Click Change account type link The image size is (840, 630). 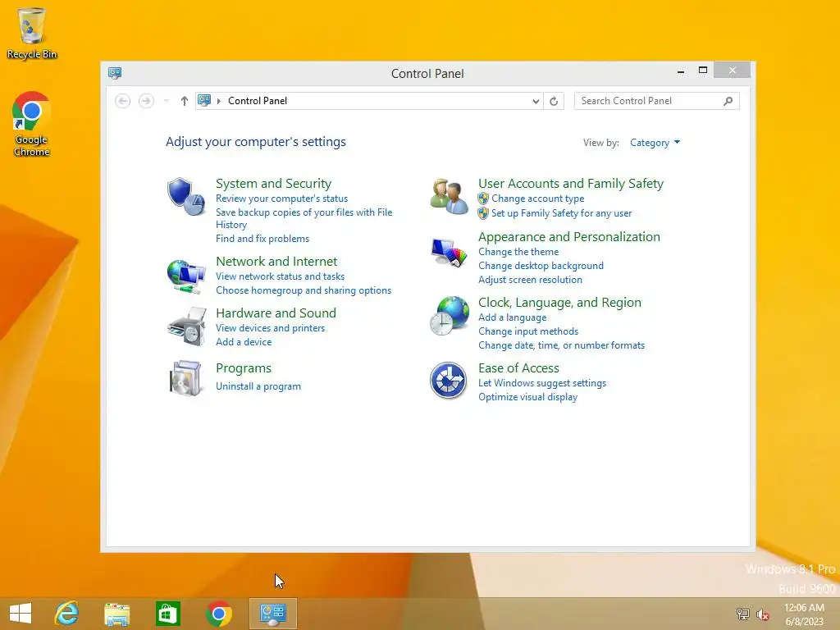point(538,199)
